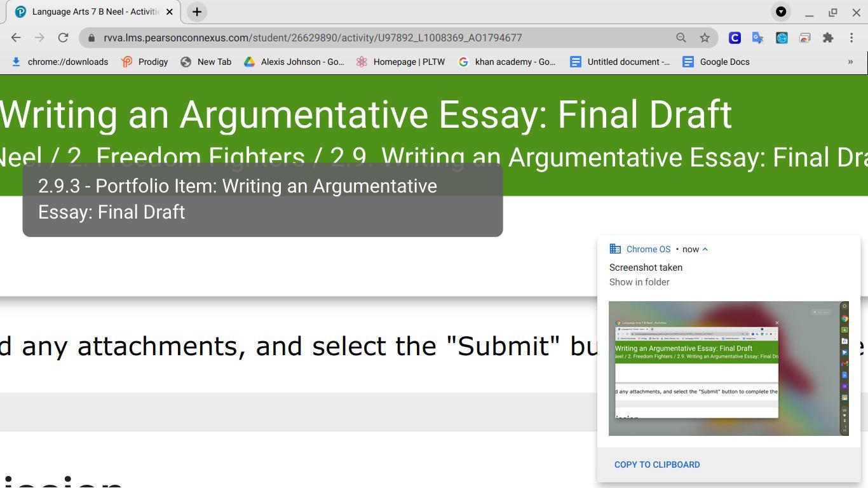Open the screenshot preview thumbnail

(729, 369)
